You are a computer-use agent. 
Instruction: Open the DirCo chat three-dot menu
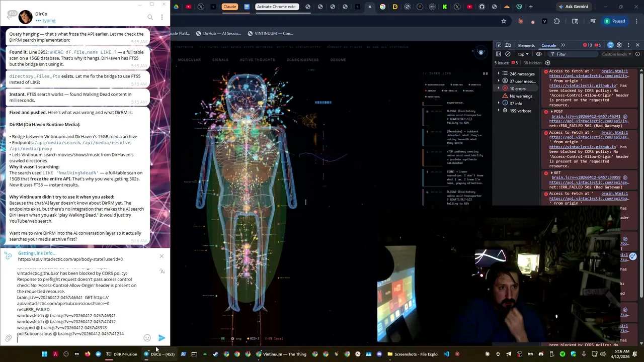tap(162, 17)
